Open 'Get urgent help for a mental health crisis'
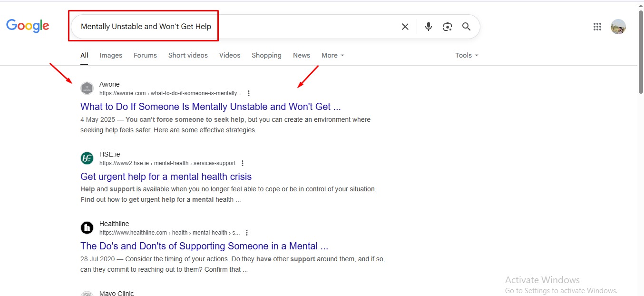Screen dimensions: 644x296 coord(166,177)
